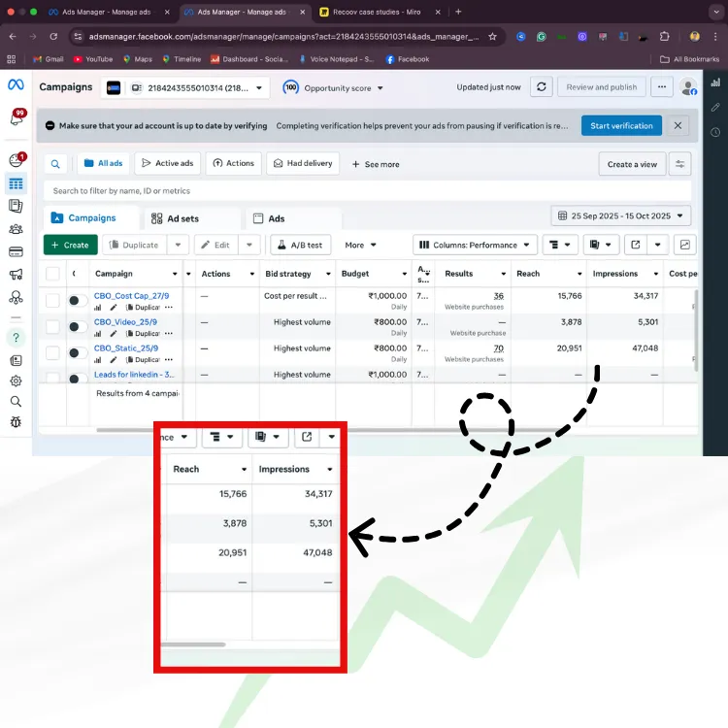The height and width of the screenshot is (728, 728).
Task: Open the Reports dropdown
Action: 601,245
